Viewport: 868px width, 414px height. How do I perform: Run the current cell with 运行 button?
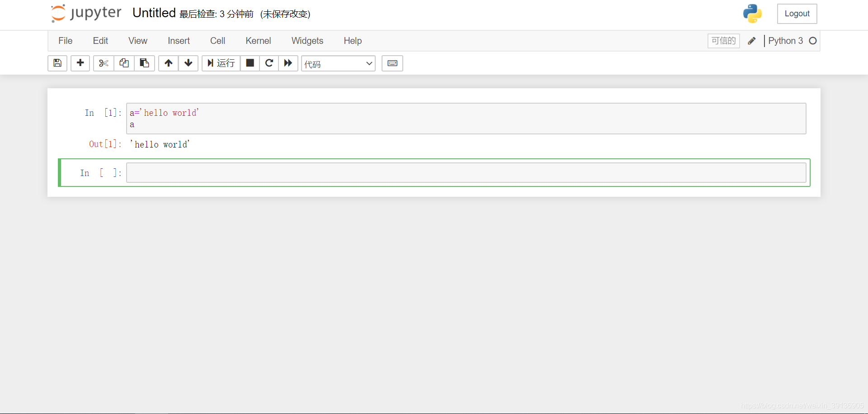[221, 63]
